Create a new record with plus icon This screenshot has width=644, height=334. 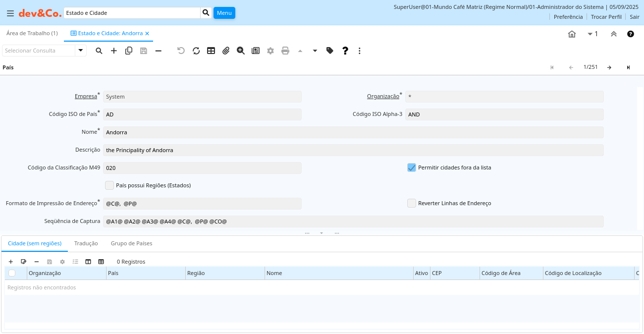point(114,51)
